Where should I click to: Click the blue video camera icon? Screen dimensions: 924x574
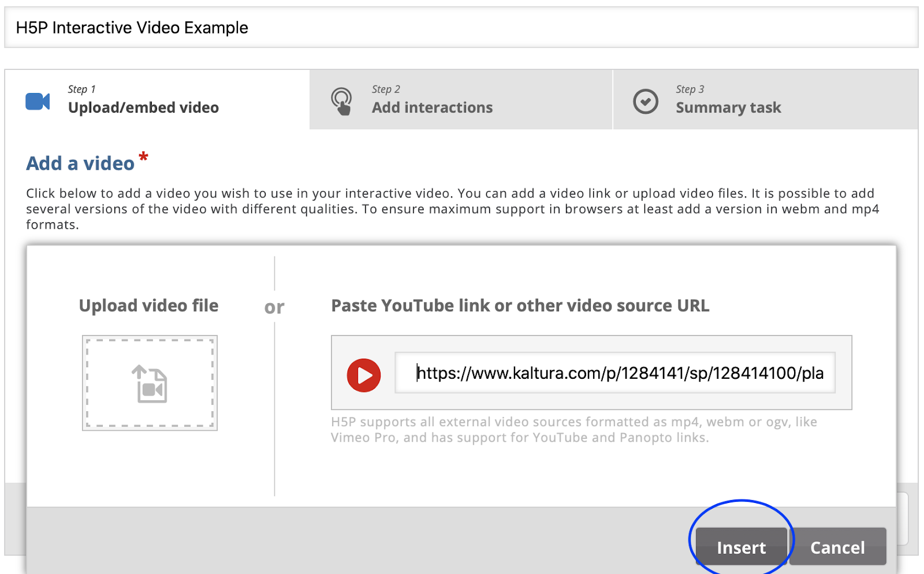pos(38,102)
